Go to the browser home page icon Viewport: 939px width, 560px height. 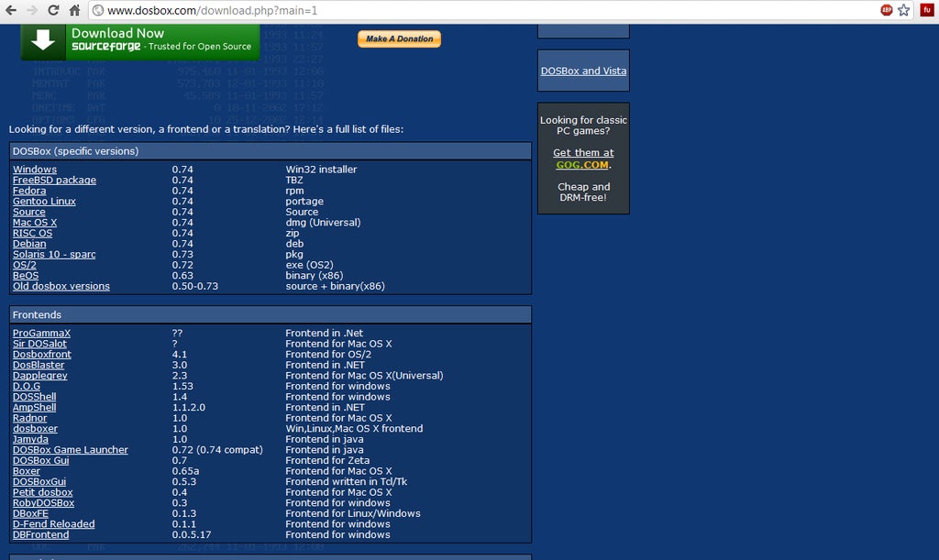[x=74, y=10]
